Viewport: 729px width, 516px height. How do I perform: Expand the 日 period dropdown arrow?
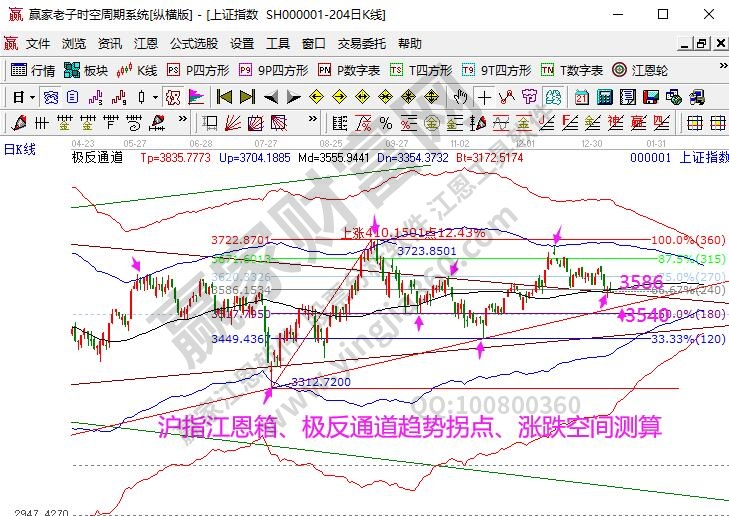[x=32, y=98]
